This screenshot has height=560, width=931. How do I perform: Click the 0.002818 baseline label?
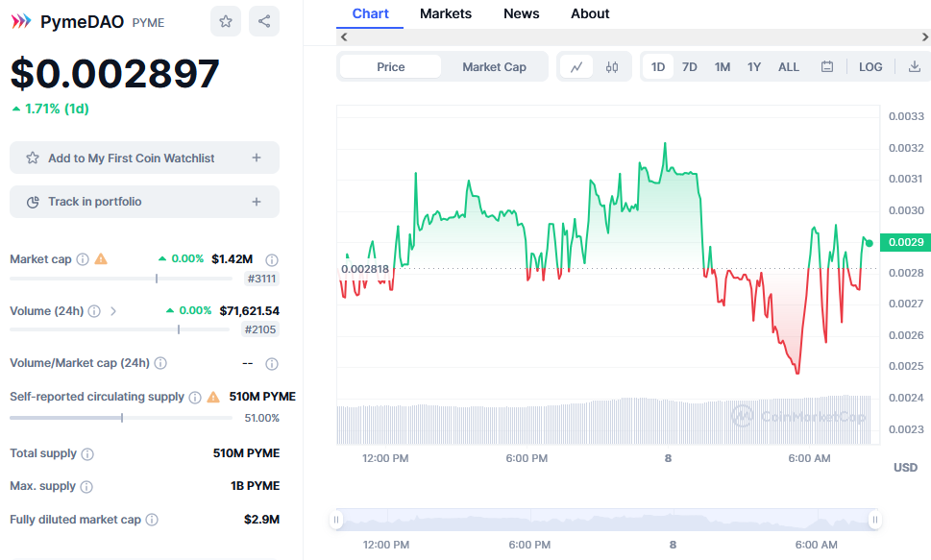pyautogui.click(x=364, y=269)
